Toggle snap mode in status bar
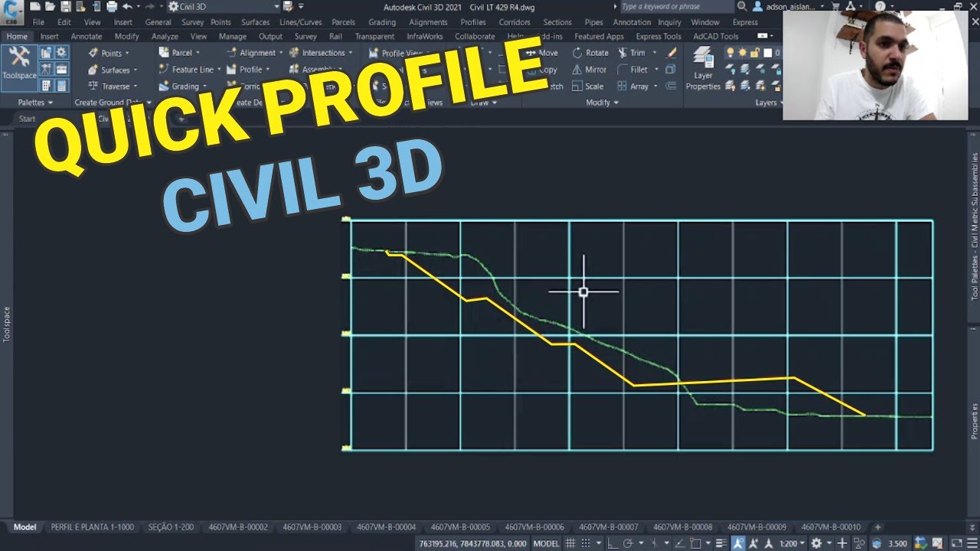This screenshot has width=980, height=551. pyautogui.click(x=587, y=543)
